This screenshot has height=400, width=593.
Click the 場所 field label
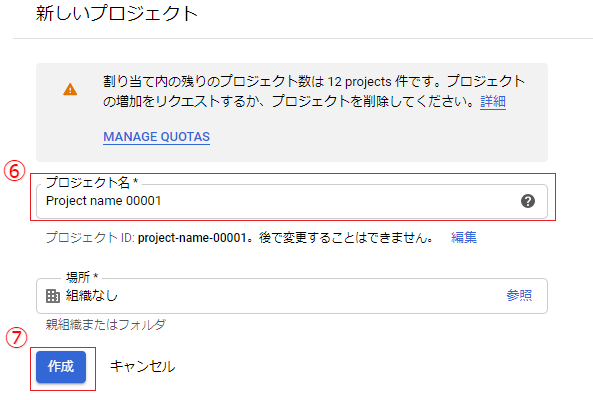(x=82, y=277)
